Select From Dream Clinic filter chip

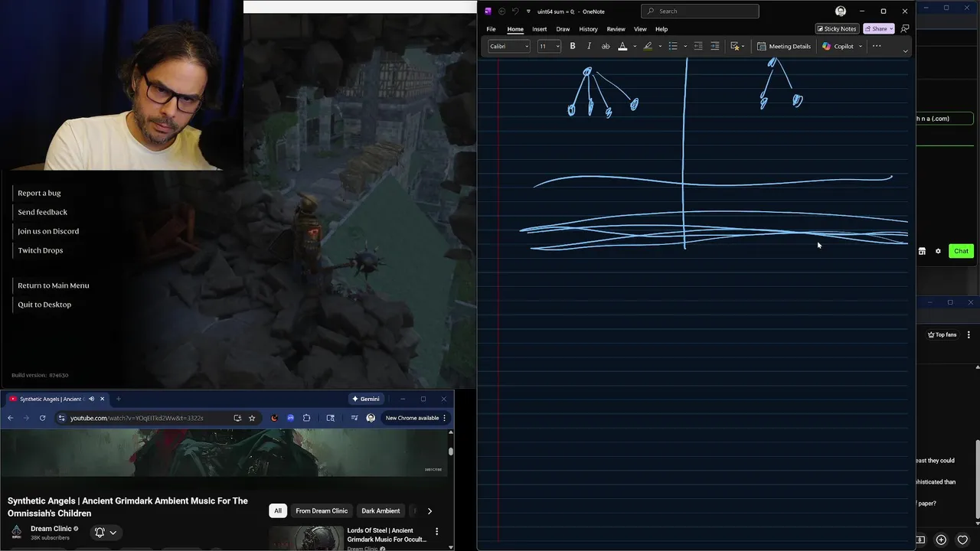pos(322,510)
